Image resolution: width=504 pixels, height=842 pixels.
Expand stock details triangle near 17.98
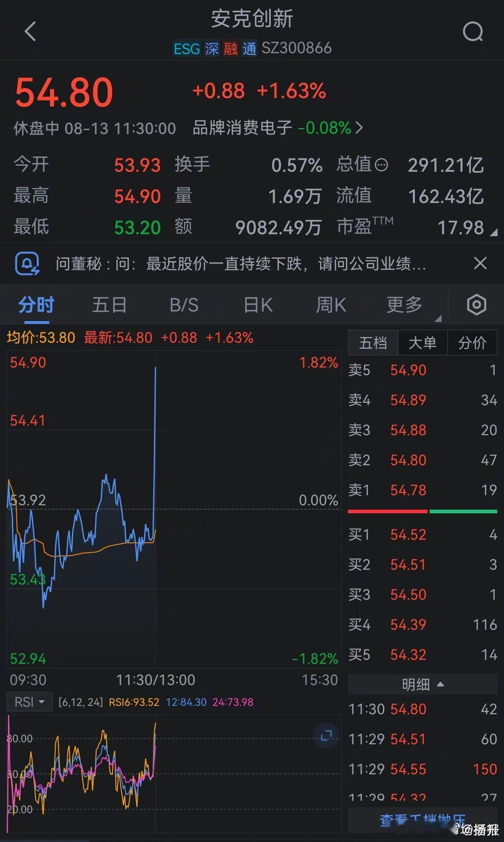[494, 232]
